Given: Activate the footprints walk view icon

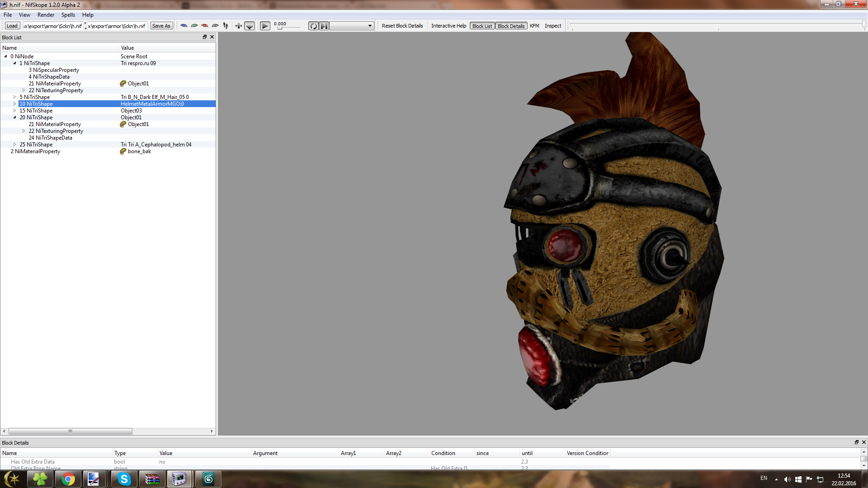Looking at the screenshot, I should click(x=226, y=26).
